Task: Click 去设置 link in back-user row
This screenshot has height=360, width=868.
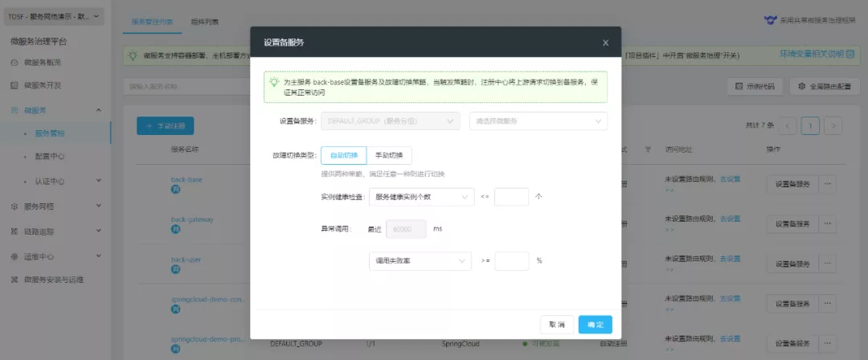Action: pos(730,259)
